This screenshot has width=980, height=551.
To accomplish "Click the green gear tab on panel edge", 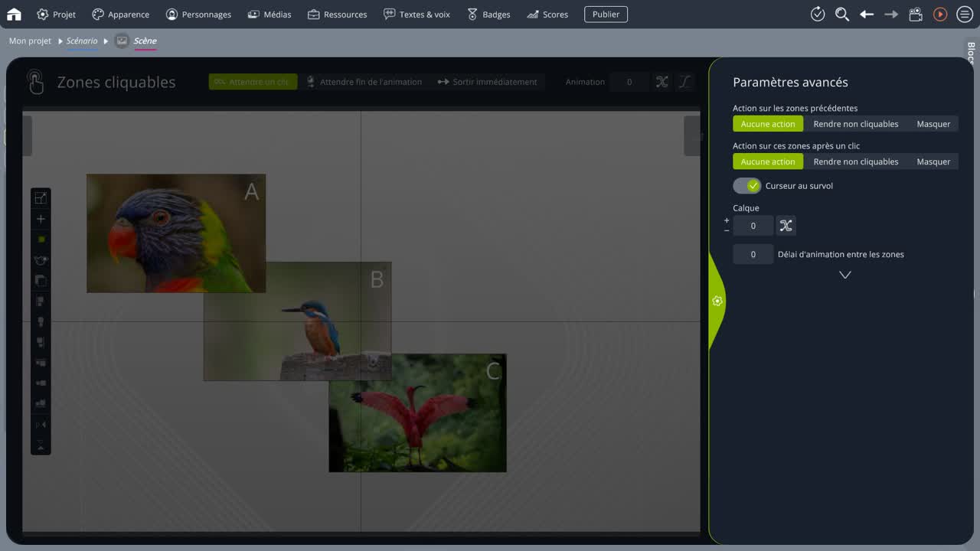I will (717, 302).
